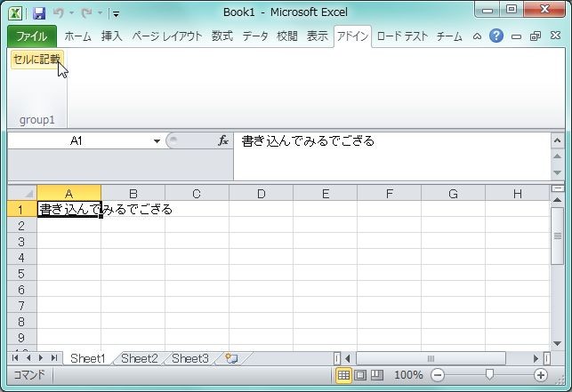Open the 数式 ribbon tab
Image resolution: width=572 pixels, height=392 pixels.
(222, 36)
